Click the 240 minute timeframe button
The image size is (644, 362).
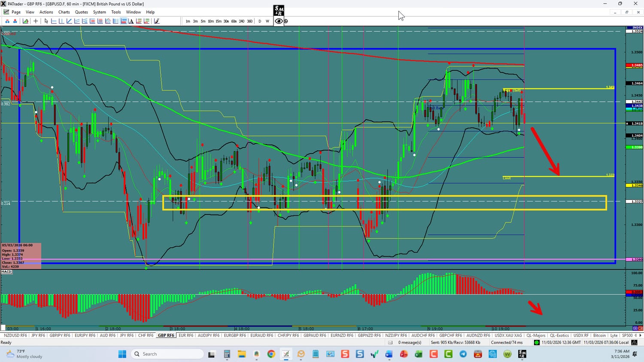pos(242,21)
